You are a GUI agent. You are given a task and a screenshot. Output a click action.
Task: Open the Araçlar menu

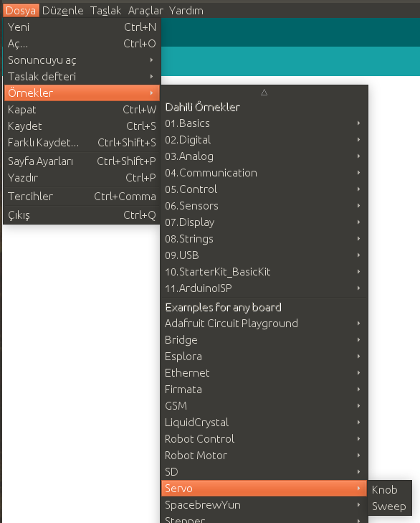pyautogui.click(x=145, y=11)
